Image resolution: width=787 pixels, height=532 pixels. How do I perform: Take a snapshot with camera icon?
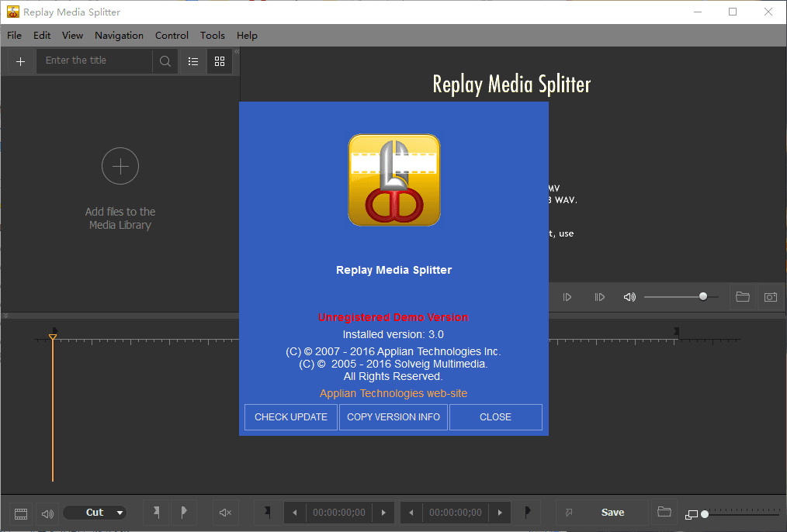[x=771, y=297]
